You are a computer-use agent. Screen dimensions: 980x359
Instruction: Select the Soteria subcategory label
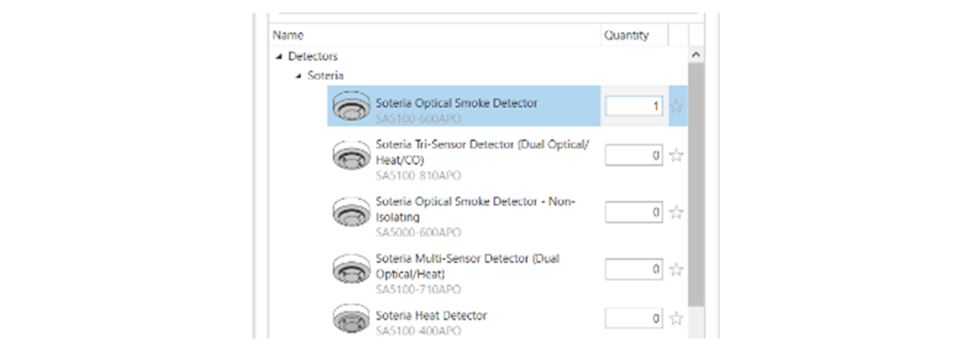[325, 76]
